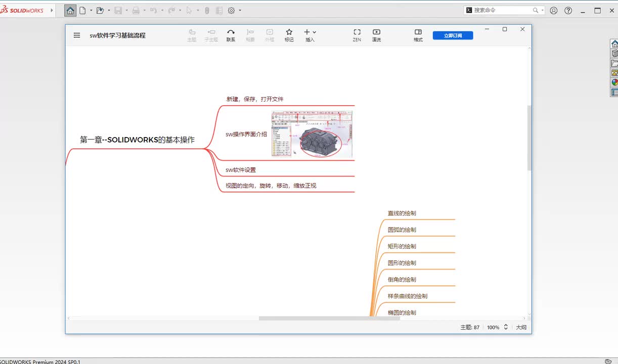Click the SolidWorks redo icon

click(171, 10)
